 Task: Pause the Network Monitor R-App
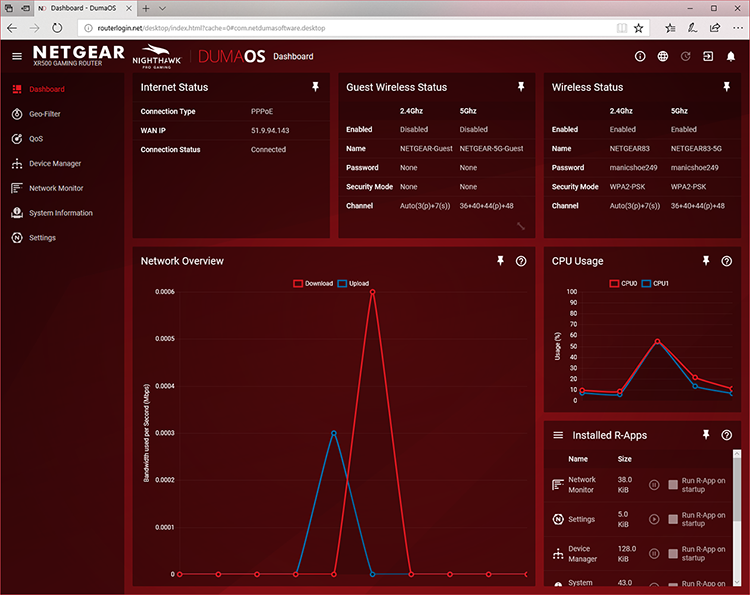tap(654, 485)
